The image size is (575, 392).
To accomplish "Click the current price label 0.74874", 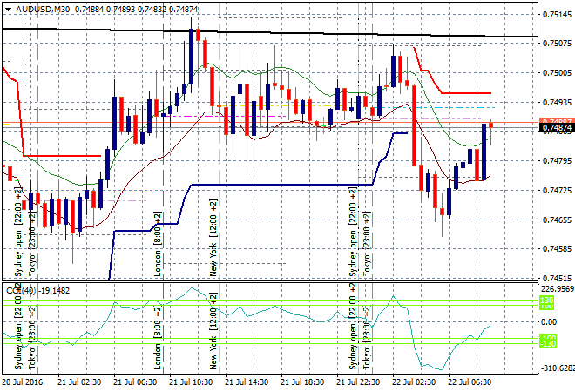I will (x=557, y=127).
